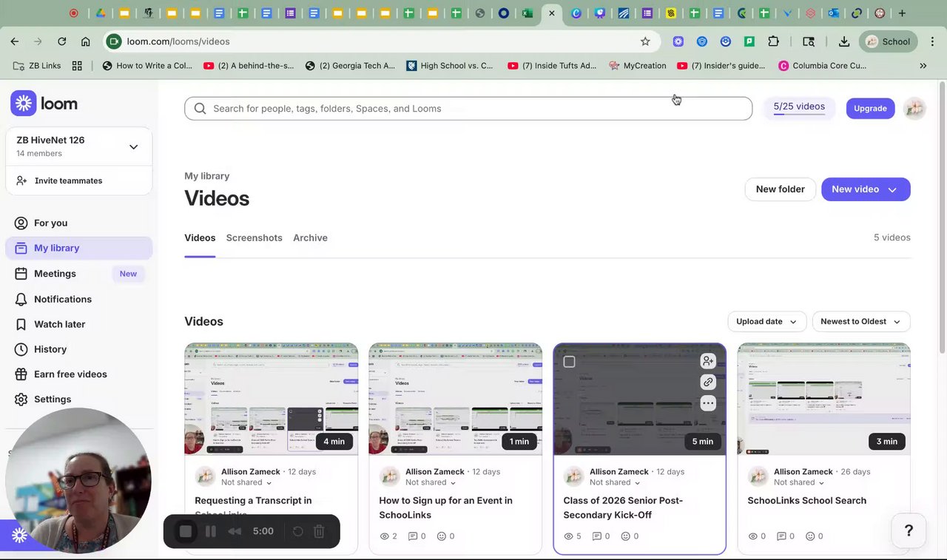Image resolution: width=947 pixels, height=560 pixels.
Task: Expand Not shared dropdown for SchooLinks School Search
Action: click(799, 482)
